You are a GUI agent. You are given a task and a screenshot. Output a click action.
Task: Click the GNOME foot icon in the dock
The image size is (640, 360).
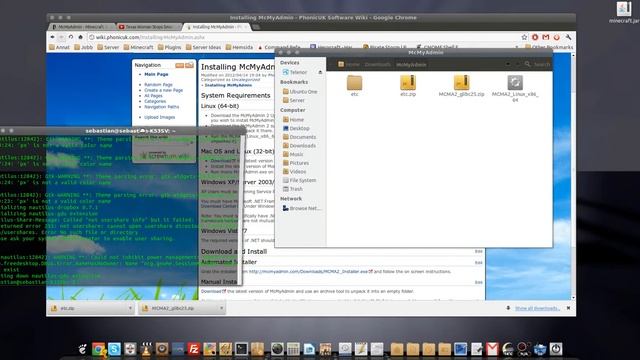pyautogui.click(x=82, y=349)
